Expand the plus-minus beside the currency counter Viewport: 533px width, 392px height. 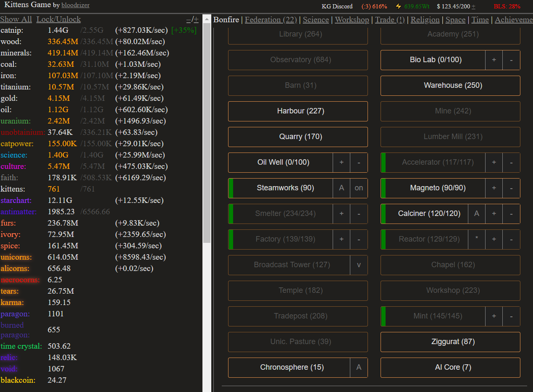pos(473,6)
